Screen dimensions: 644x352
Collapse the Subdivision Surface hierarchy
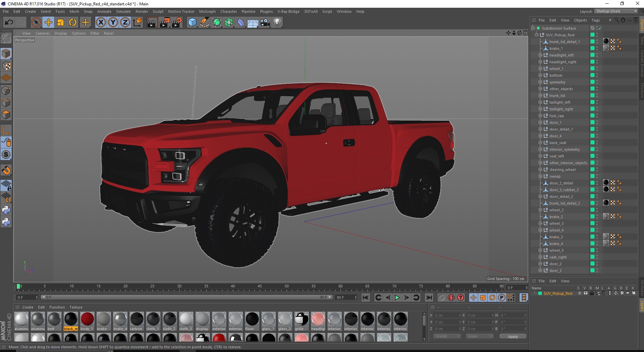click(x=533, y=28)
